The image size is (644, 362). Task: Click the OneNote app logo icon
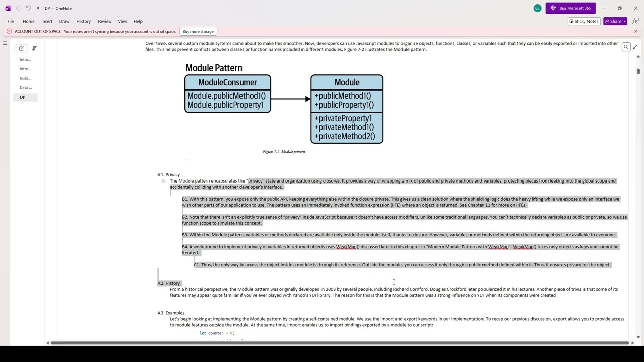pos(8,8)
